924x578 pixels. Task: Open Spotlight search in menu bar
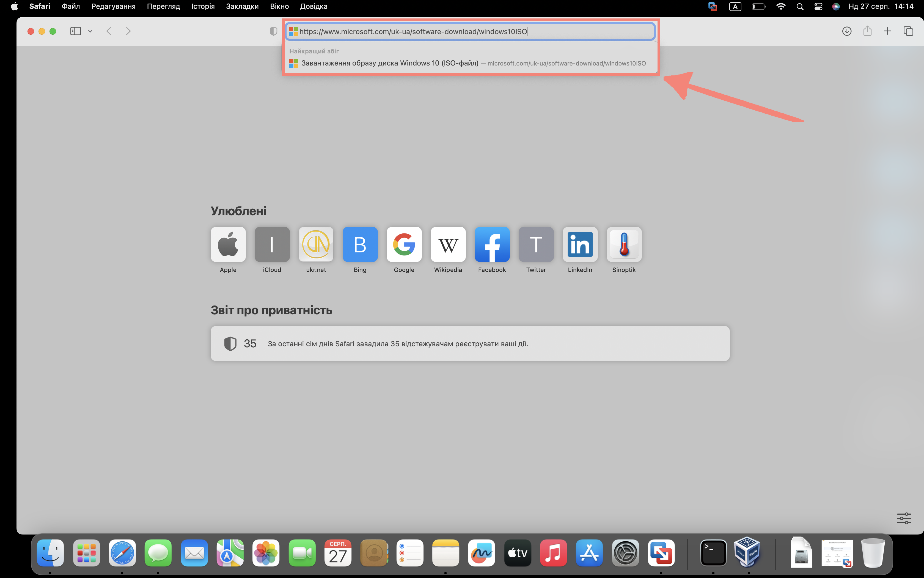click(800, 7)
